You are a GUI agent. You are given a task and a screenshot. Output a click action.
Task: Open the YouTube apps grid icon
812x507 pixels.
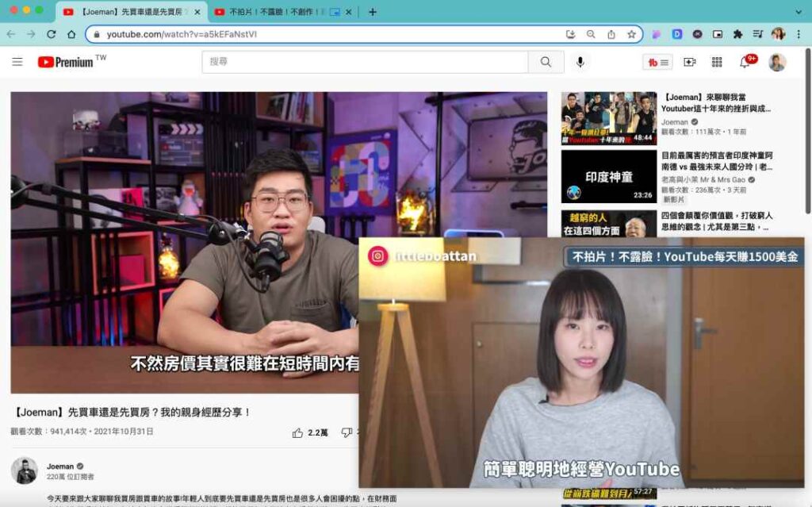(x=717, y=62)
